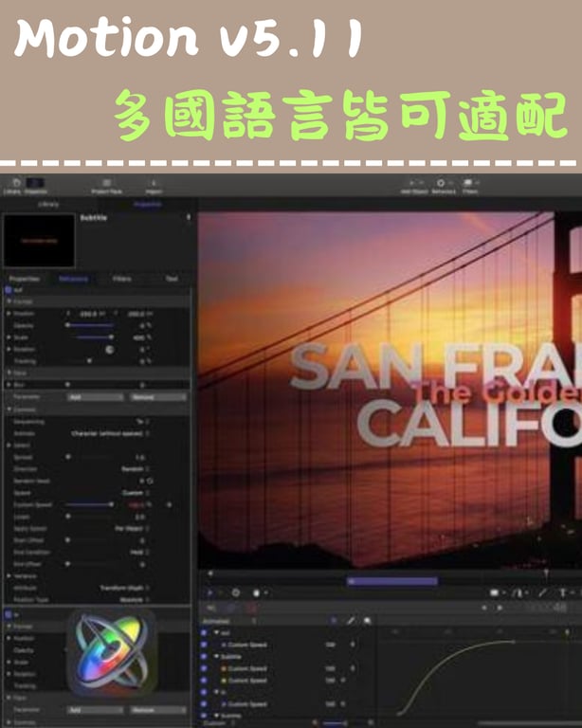This screenshot has width=582, height=728.
Task: Click the purple mini-timeline bar under canvas
Action: (x=392, y=581)
